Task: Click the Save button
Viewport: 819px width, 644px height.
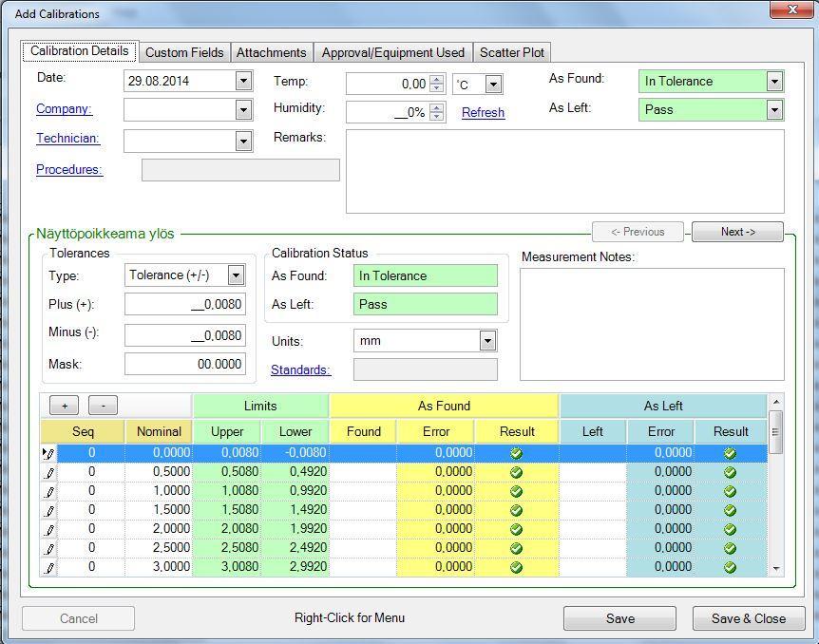Action: 620,618
